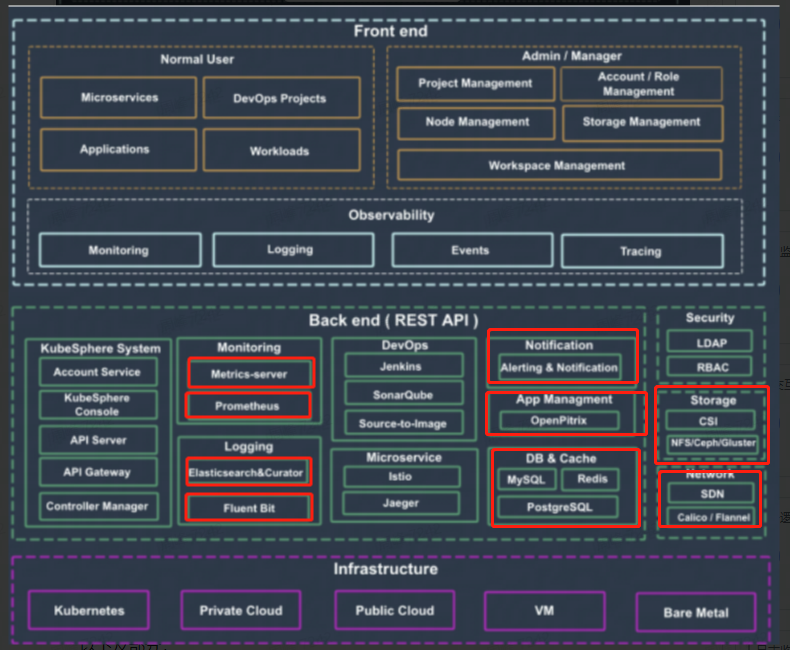Image resolution: width=790 pixels, height=650 pixels.
Task: Click the DevOps group heading
Action: [x=405, y=345]
